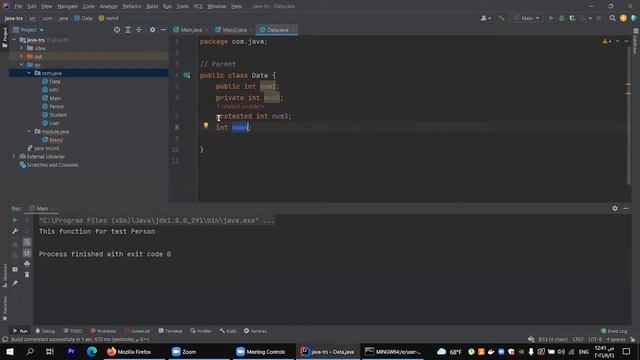Open Mozilla Firefox from taskbar
The image size is (640, 360).
129,351
